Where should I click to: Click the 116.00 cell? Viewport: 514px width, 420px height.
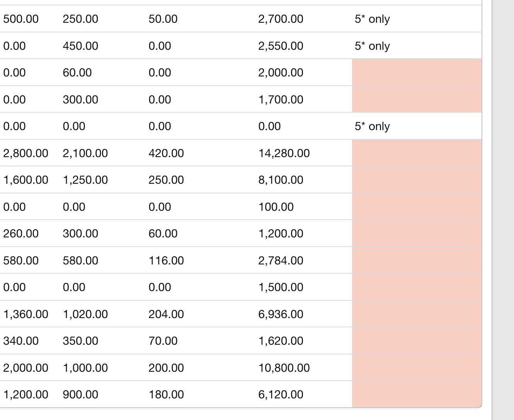tap(166, 261)
